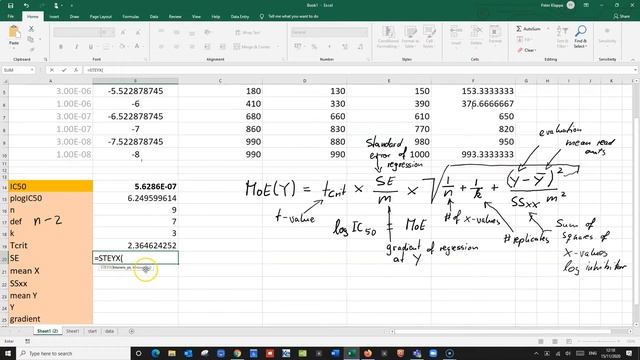Click the font color A icon
This screenshot has height=360, width=640.
pos(137,47)
